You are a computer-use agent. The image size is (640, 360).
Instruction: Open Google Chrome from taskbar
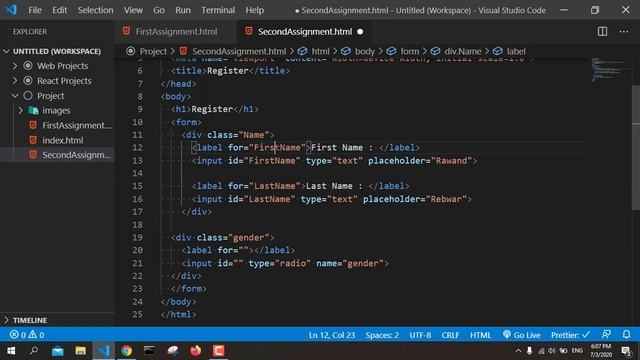pos(127,351)
